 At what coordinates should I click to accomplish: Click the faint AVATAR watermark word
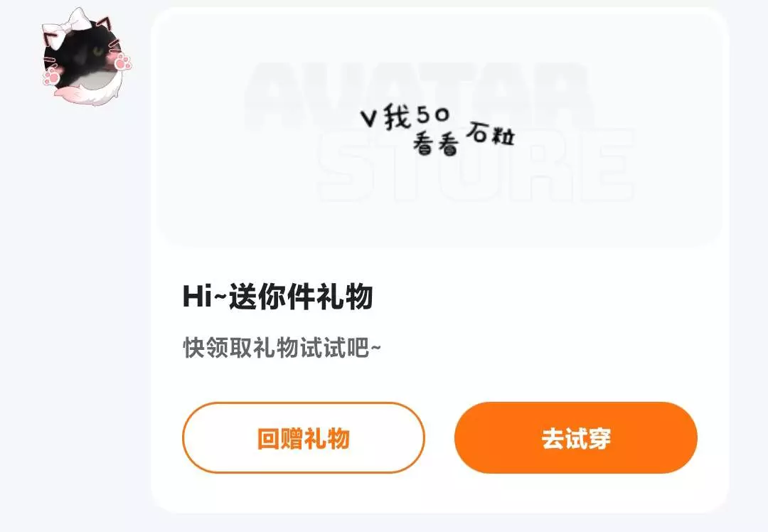point(419,95)
